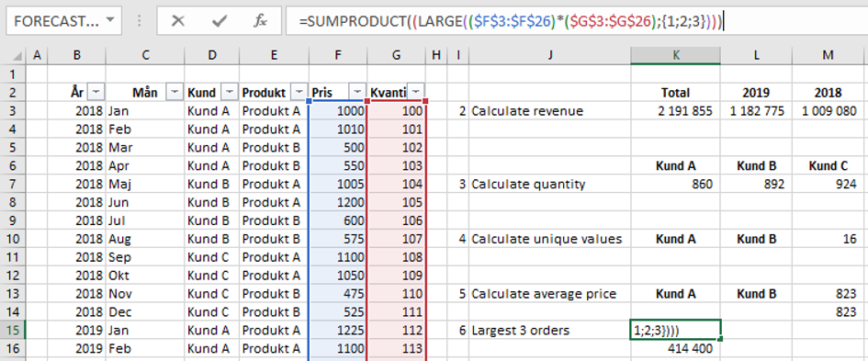
Task: Open the Kund column filter dropdown
Action: 230,92
